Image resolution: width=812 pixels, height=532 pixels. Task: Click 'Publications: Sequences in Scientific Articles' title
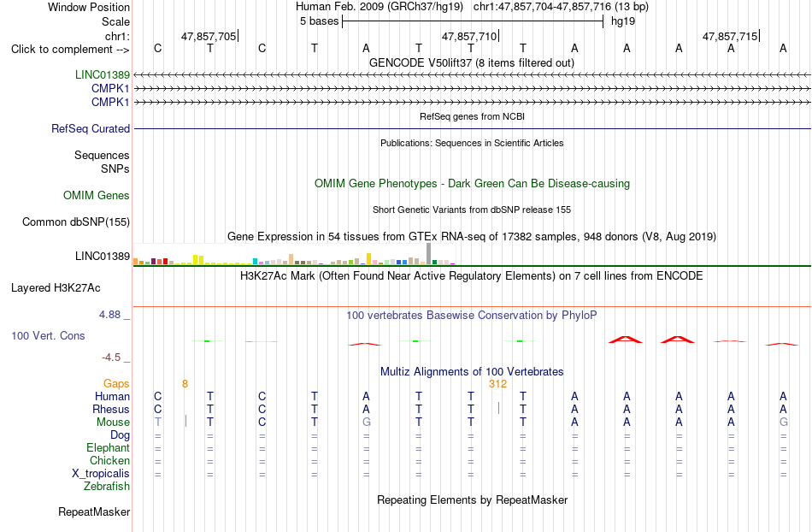472,143
